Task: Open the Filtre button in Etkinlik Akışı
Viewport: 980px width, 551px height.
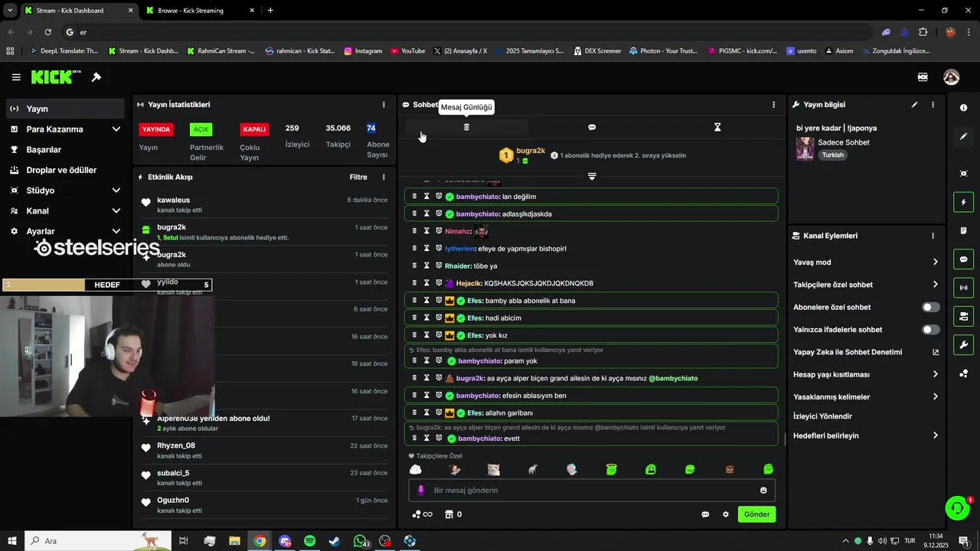Action: [358, 177]
